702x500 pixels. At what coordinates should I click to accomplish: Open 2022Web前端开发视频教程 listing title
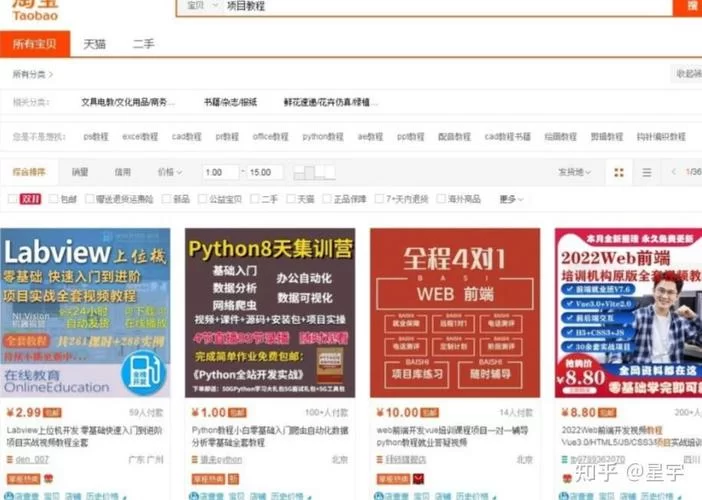(x=631, y=436)
